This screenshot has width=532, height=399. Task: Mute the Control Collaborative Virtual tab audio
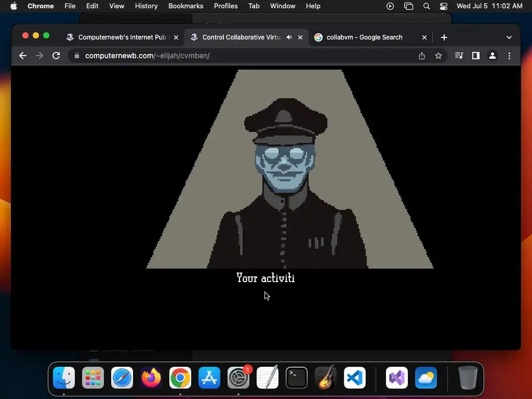tap(289, 37)
